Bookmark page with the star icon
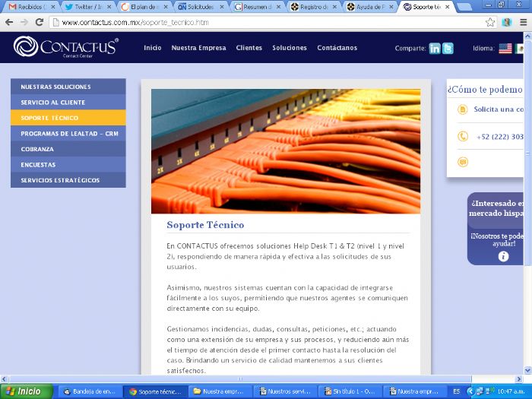532x399 pixels. [x=490, y=22]
